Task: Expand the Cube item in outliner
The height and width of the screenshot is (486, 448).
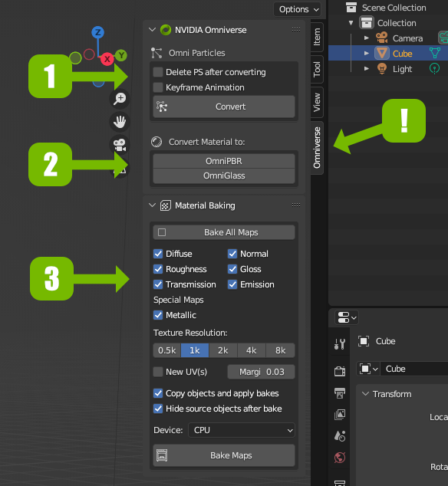Action: pos(367,54)
